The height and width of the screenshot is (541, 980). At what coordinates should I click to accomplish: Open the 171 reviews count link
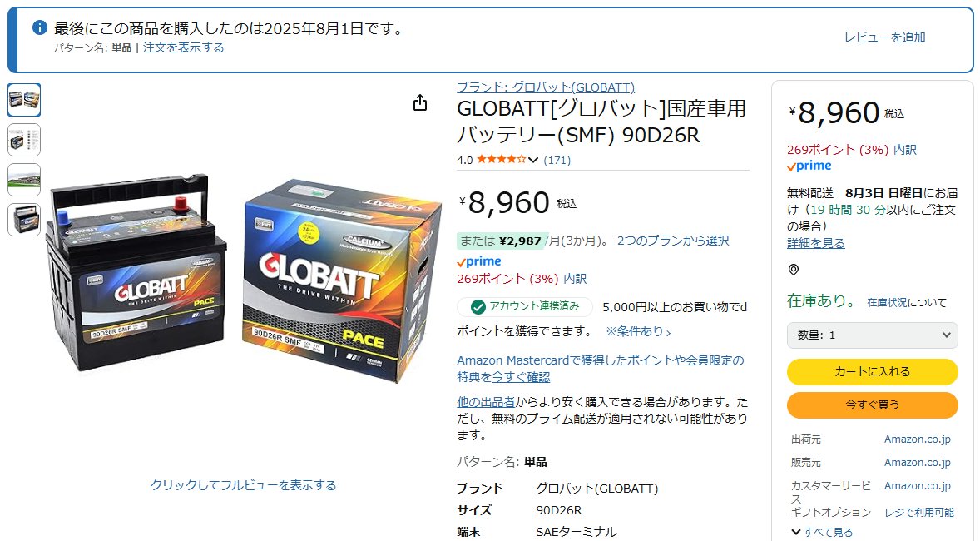[x=557, y=160]
